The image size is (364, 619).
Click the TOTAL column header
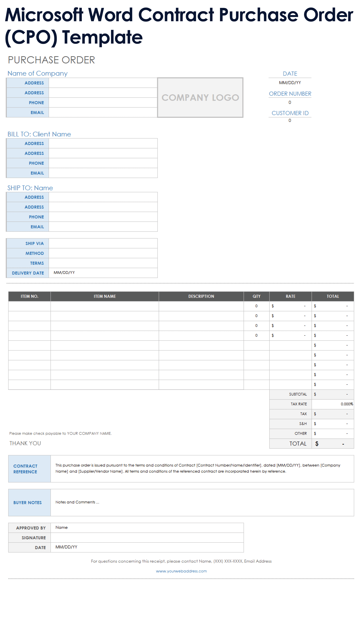[333, 296]
